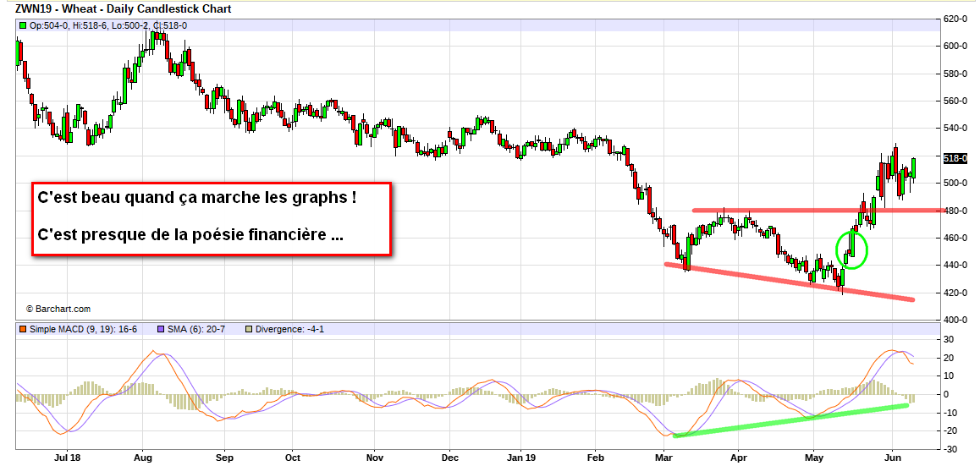
Task: Click the Jun date axis label
Action: [893, 457]
